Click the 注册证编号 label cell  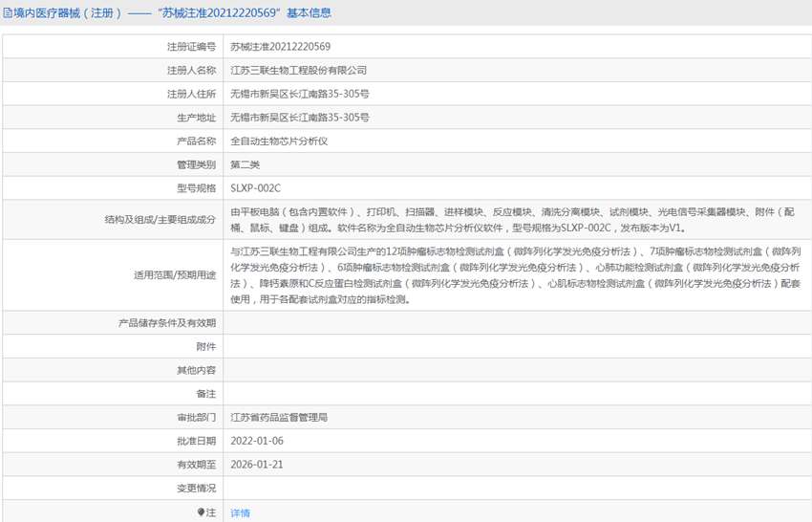point(191,47)
